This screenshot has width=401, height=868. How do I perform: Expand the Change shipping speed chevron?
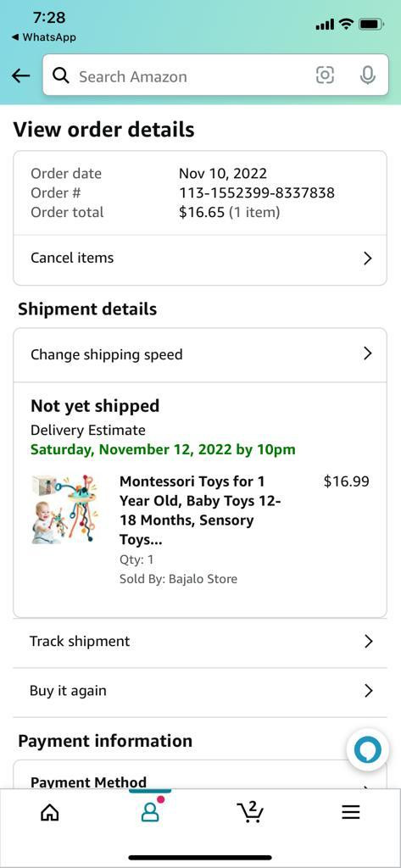click(367, 353)
